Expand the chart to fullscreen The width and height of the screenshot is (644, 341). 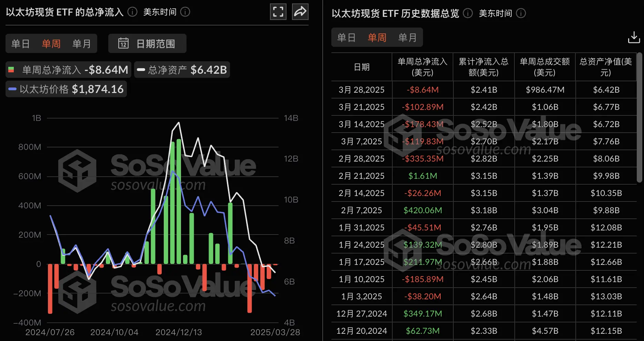[x=278, y=12]
